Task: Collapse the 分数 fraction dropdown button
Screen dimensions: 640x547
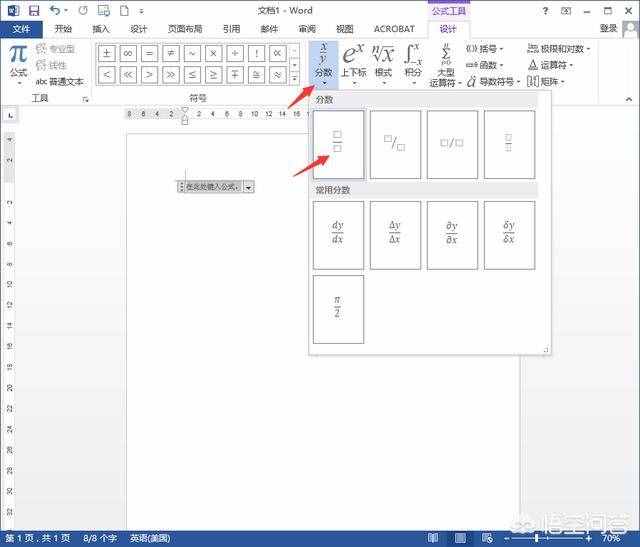Action: (x=323, y=64)
